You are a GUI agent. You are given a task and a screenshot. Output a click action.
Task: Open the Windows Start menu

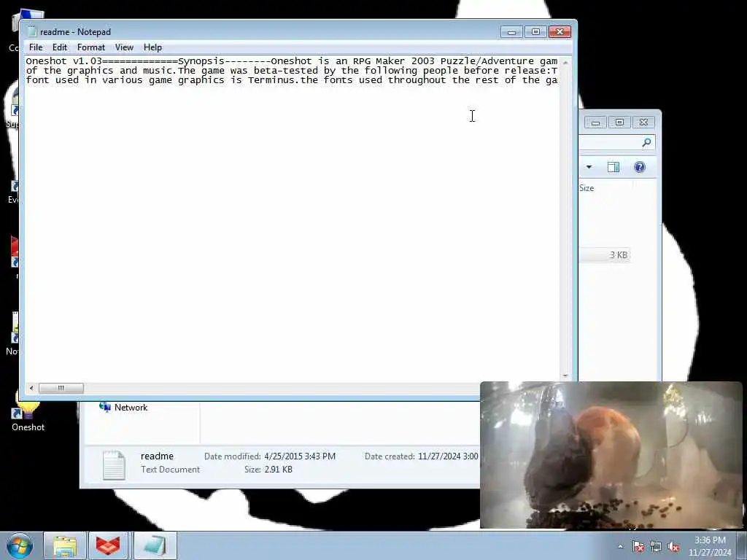tap(20, 545)
